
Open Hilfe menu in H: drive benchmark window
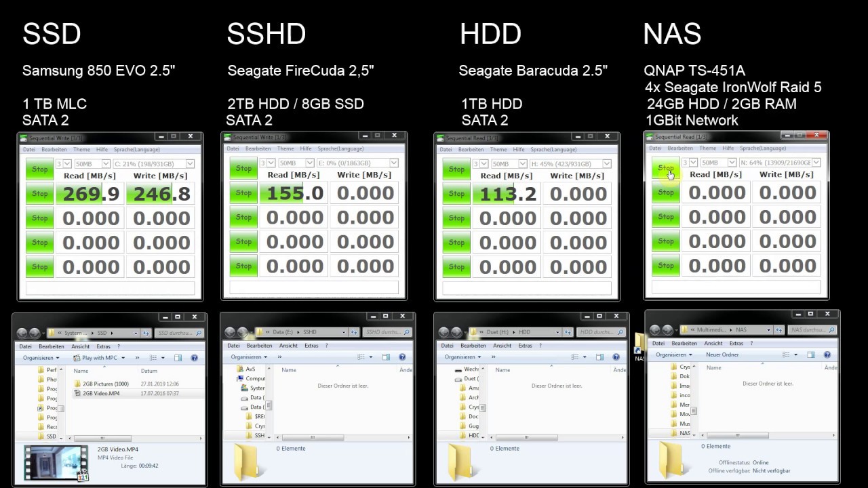pyautogui.click(x=519, y=149)
